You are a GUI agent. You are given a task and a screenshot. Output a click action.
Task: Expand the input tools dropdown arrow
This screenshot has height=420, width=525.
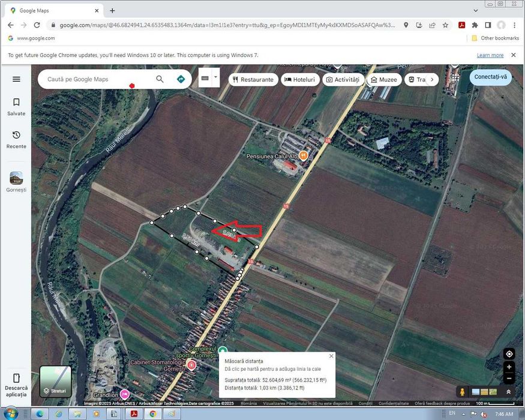215,77
